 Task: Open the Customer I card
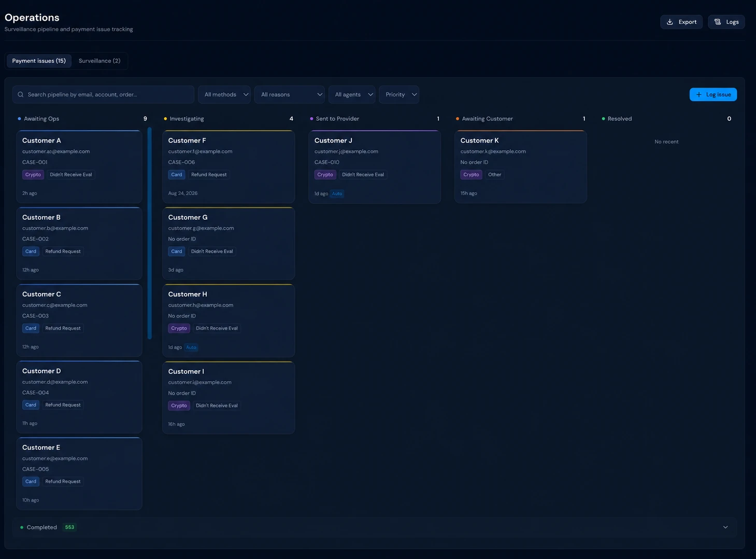point(229,398)
